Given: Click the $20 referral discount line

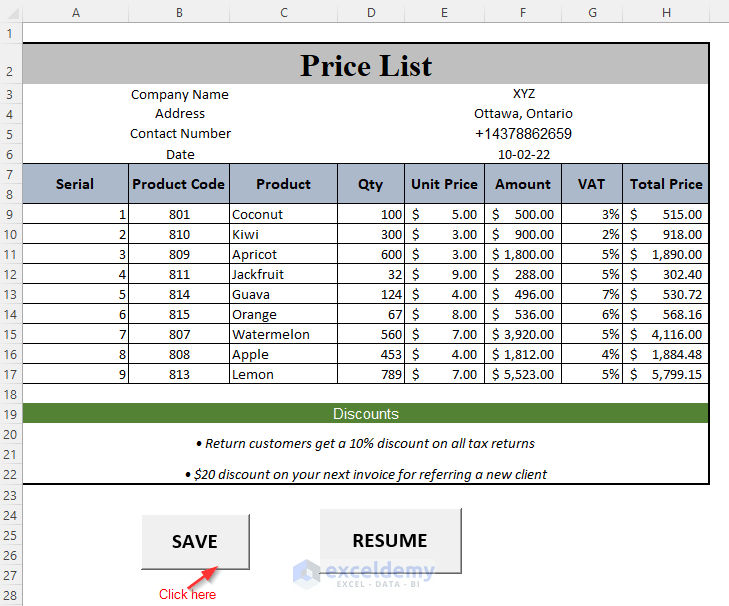Looking at the screenshot, I should point(365,474).
